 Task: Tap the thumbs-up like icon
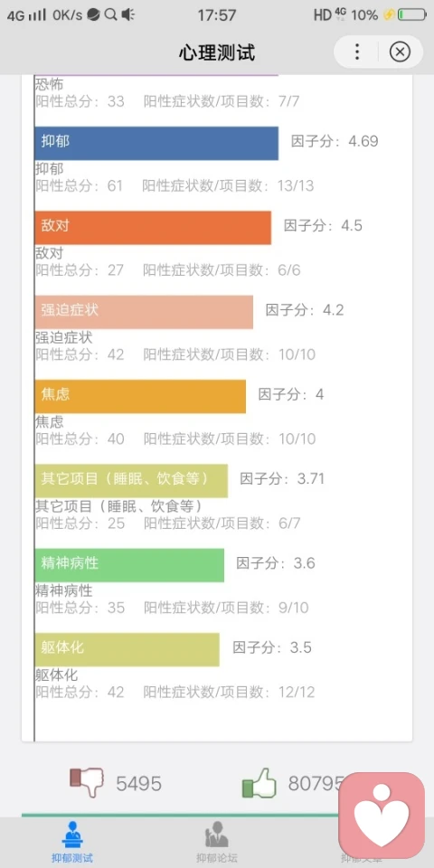pos(259,783)
